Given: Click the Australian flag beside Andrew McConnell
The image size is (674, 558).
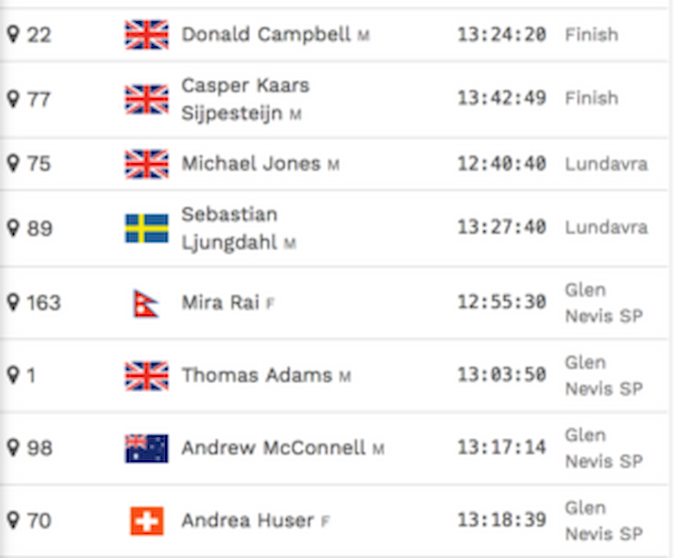Looking at the screenshot, I should (x=147, y=448).
